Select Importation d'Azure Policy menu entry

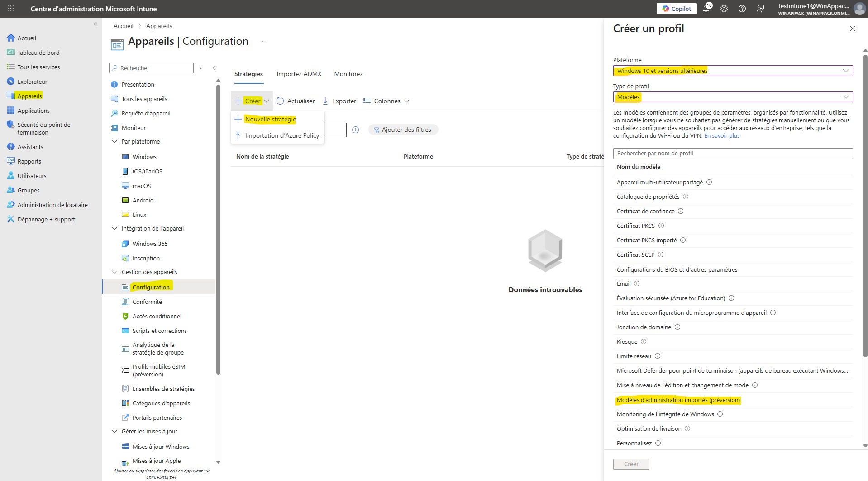pyautogui.click(x=282, y=135)
